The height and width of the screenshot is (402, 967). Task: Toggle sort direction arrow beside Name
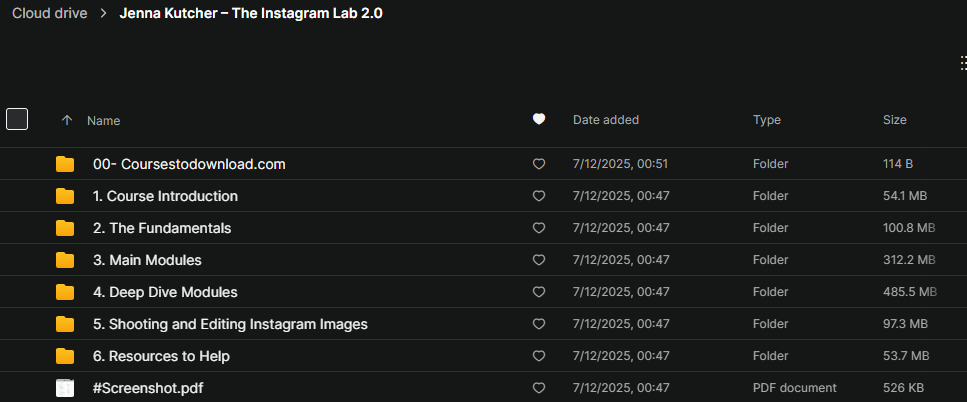click(x=67, y=120)
